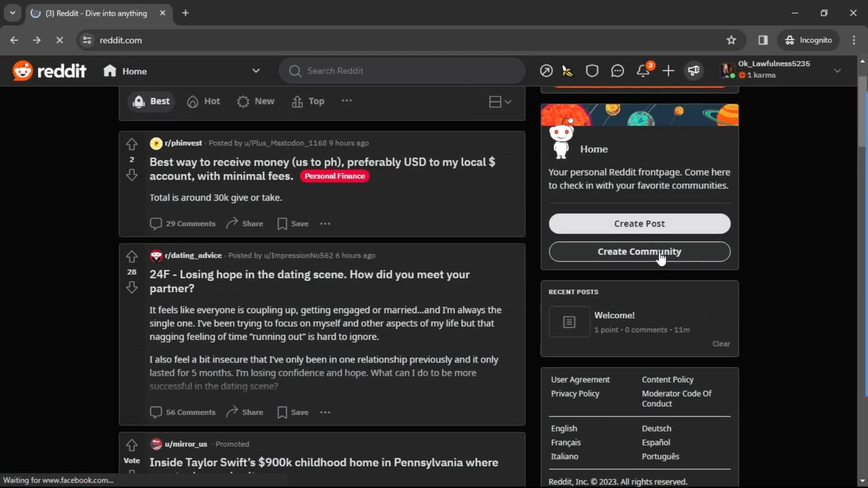The width and height of the screenshot is (868, 488).
Task: Open more options on the dating_advice post
Action: [x=325, y=412]
